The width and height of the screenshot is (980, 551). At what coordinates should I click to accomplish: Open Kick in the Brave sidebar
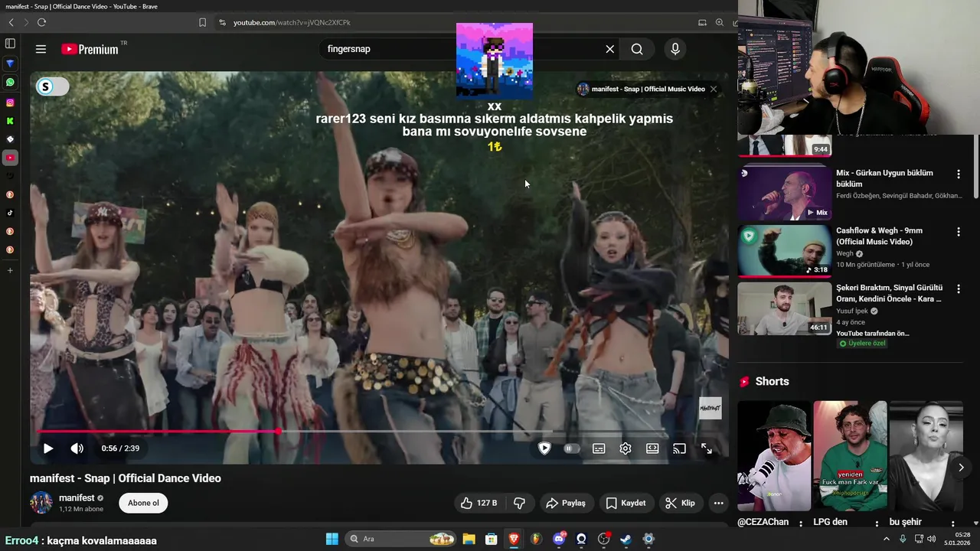[10, 121]
